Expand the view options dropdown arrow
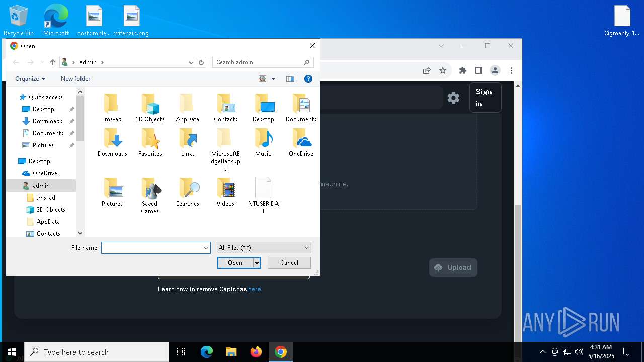Viewport: 644px width, 362px height. pos(273,79)
